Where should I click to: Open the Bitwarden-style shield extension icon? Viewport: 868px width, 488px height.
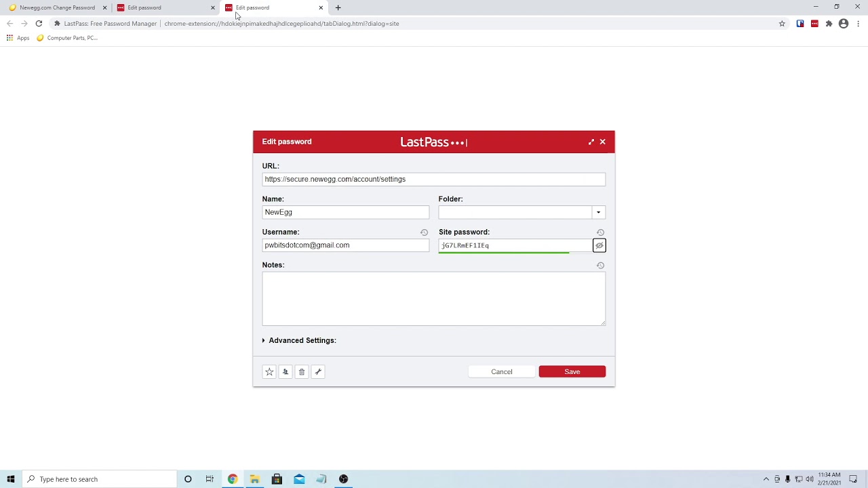click(x=800, y=24)
